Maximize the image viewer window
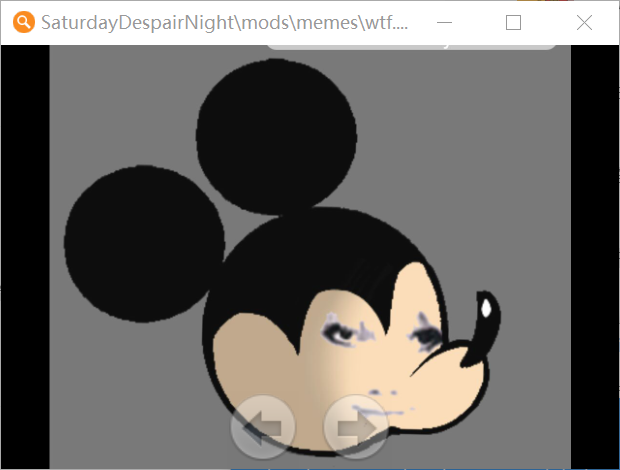 click(513, 23)
